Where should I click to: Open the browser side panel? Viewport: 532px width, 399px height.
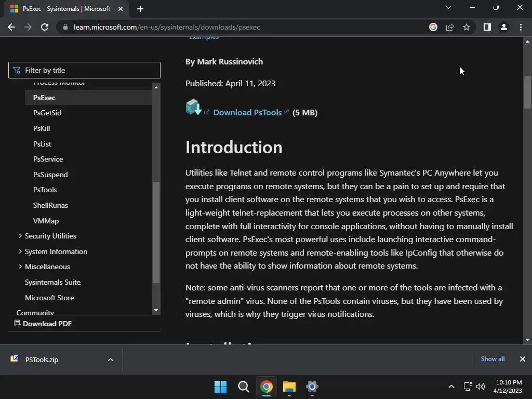pyautogui.click(x=487, y=27)
